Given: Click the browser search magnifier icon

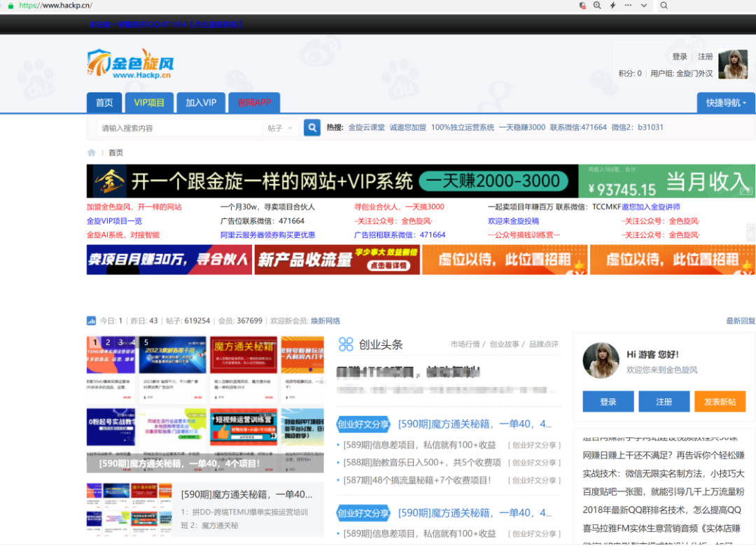Looking at the screenshot, I should coord(664,6).
